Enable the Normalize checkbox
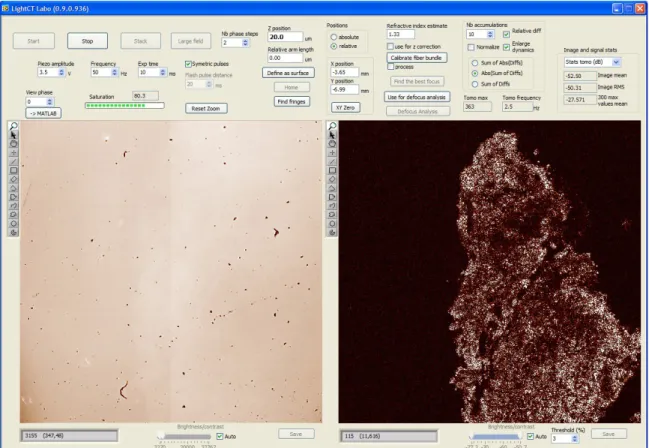The width and height of the screenshot is (649, 448). (471, 47)
